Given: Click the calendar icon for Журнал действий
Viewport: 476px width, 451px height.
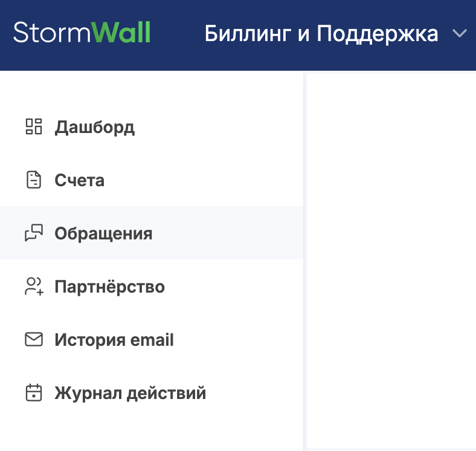Looking at the screenshot, I should 33,393.
